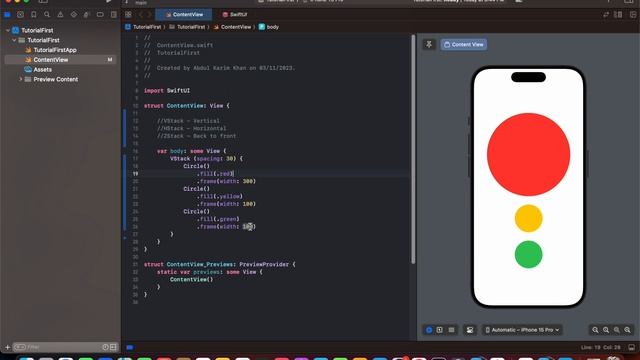The image size is (640, 360).
Task: Click the line 19 number in gutter
Action: [135, 174]
